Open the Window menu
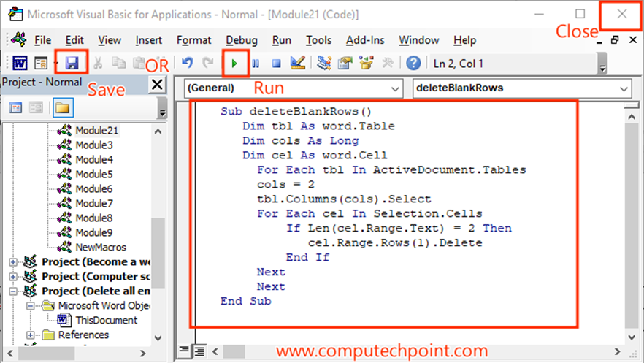 point(419,40)
